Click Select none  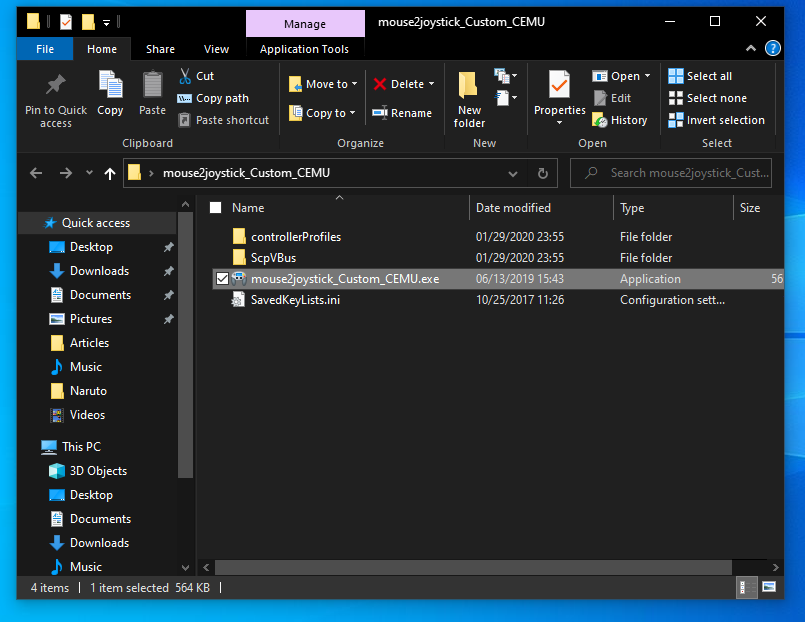pyautogui.click(x=707, y=98)
